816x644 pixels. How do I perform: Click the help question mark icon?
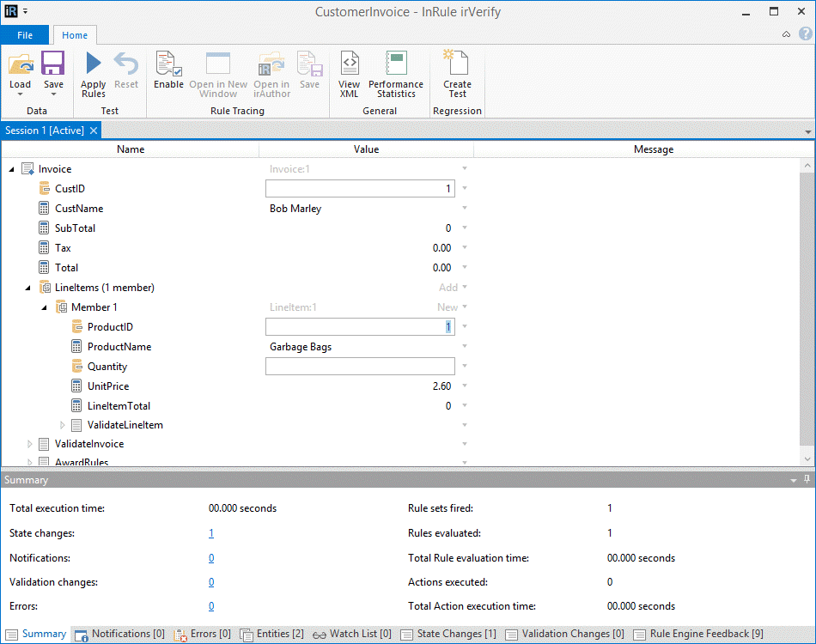click(804, 34)
